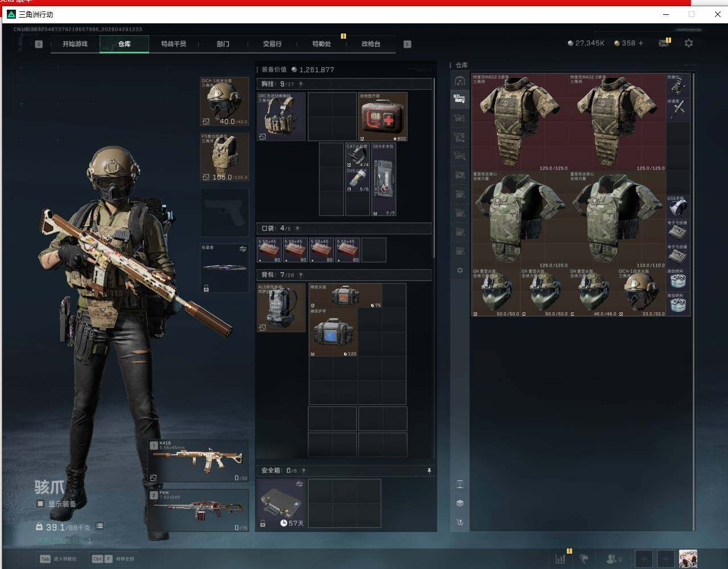Select the first 5.56x45 ammo stack in pocket
Screen dimensions: 728x569
[x=270, y=250]
